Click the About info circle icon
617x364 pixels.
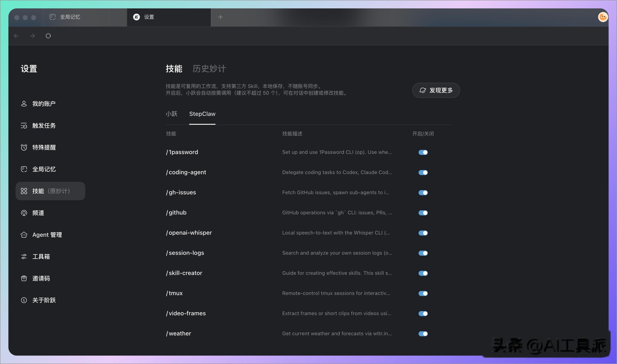(24, 300)
